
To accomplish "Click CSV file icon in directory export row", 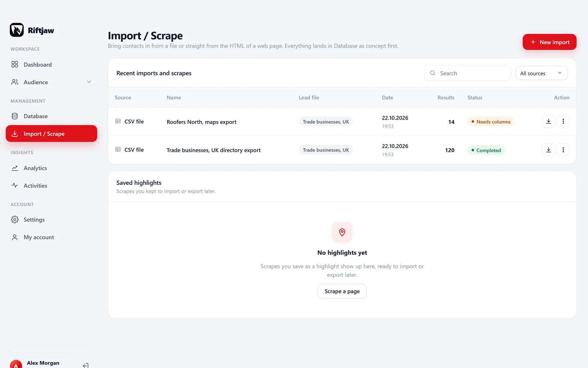I will click(x=118, y=149).
